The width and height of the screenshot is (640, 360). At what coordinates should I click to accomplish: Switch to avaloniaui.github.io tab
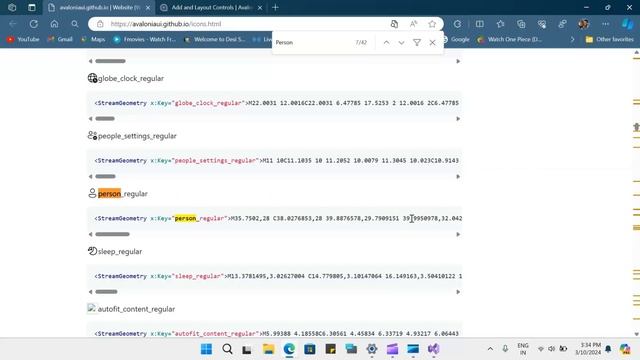[99, 7]
